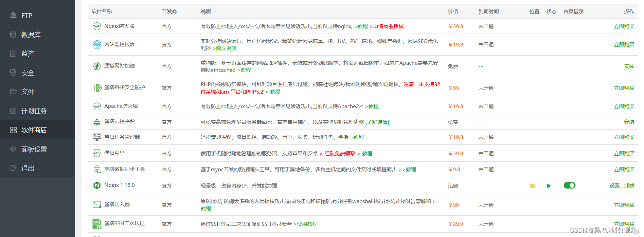Open Nginx install folder location icon
The width and height of the screenshot is (644, 237).
532,186
